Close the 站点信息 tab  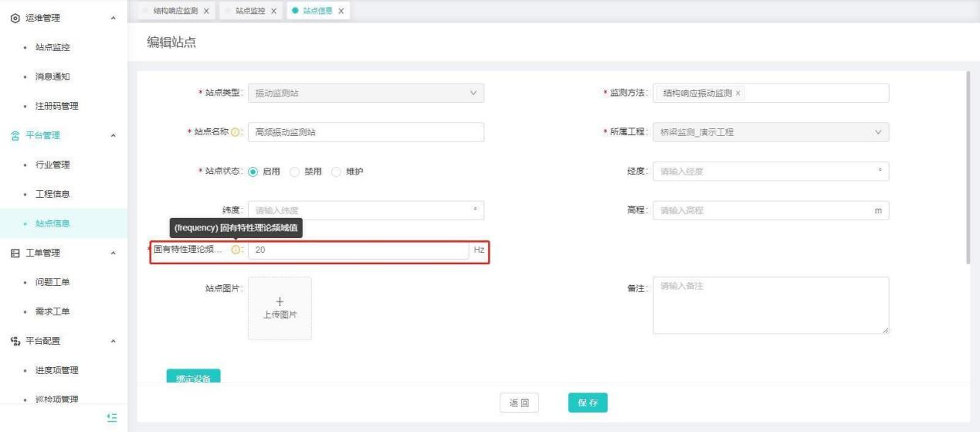click(x=341, y=9)
